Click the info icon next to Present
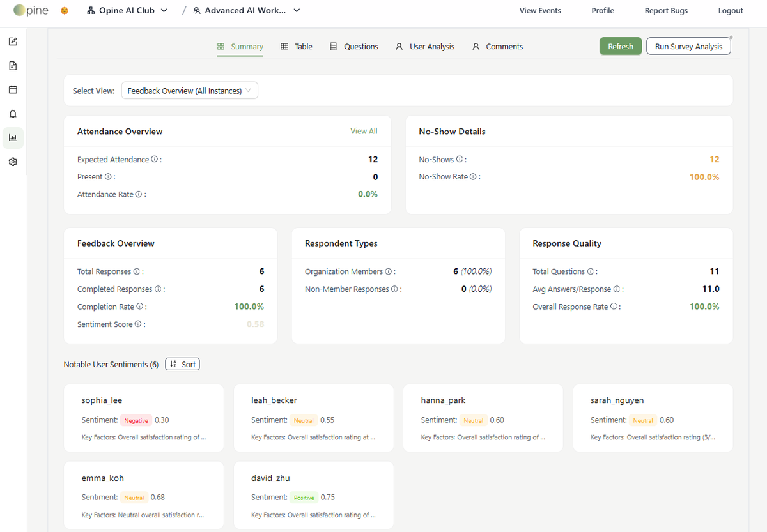Image resolution: width=767 pixels, height=532 pixels. pyautogui.click(x=108, y=177)
